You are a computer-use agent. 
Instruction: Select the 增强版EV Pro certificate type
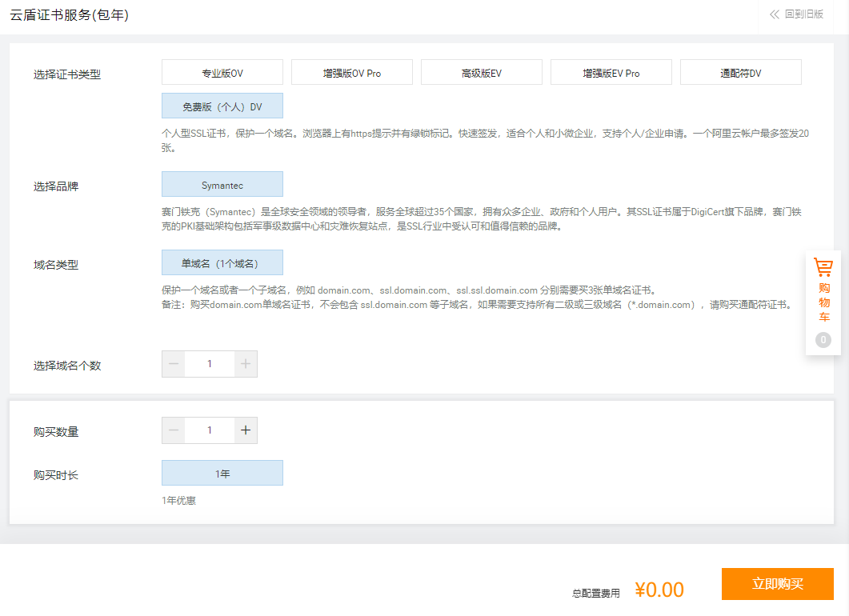coord(611,71)
